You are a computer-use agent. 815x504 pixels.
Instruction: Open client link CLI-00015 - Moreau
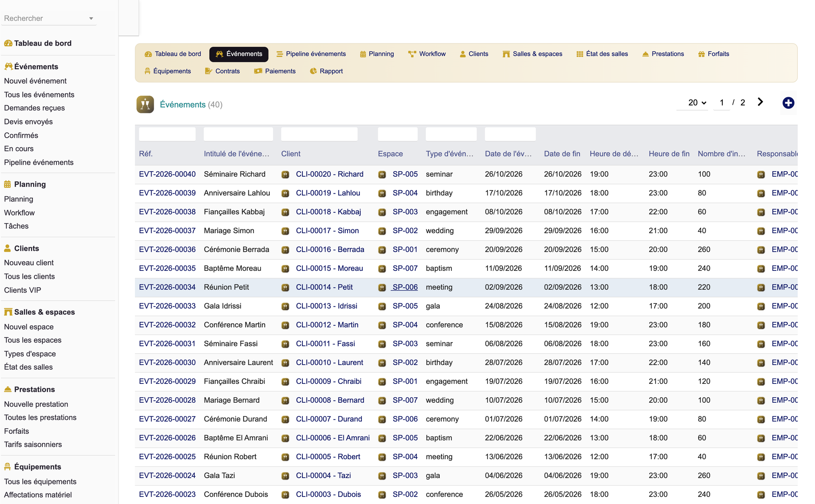point(330,268)
